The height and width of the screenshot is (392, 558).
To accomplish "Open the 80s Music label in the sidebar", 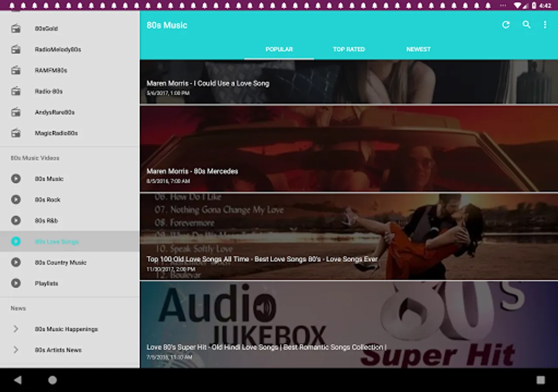I will [49, 179].
